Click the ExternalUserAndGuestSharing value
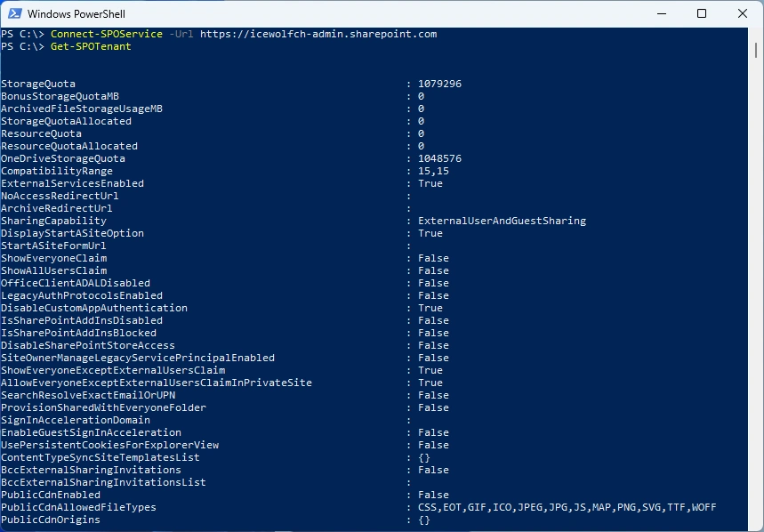 (502, 221)
